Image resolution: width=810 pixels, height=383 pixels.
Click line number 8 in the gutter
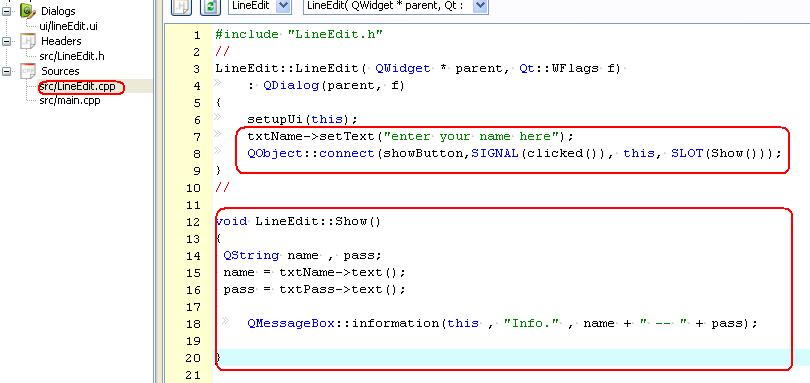click(196, 154)
